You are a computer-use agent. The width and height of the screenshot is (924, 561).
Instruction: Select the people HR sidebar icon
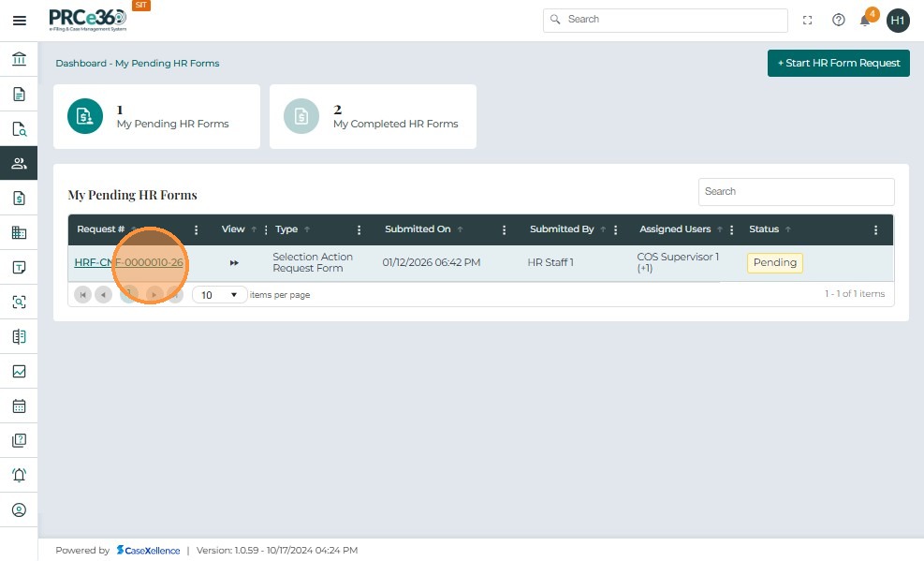coord(19,163)
